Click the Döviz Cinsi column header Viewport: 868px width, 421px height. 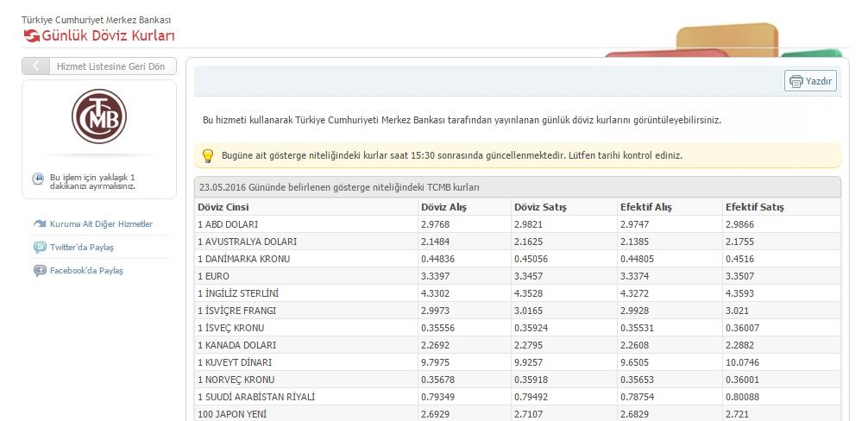pos(224,207)
